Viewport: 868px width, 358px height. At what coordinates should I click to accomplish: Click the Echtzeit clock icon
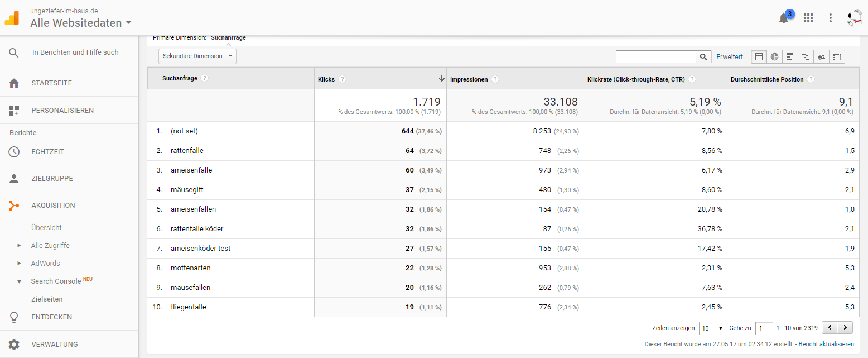[14, 152]
